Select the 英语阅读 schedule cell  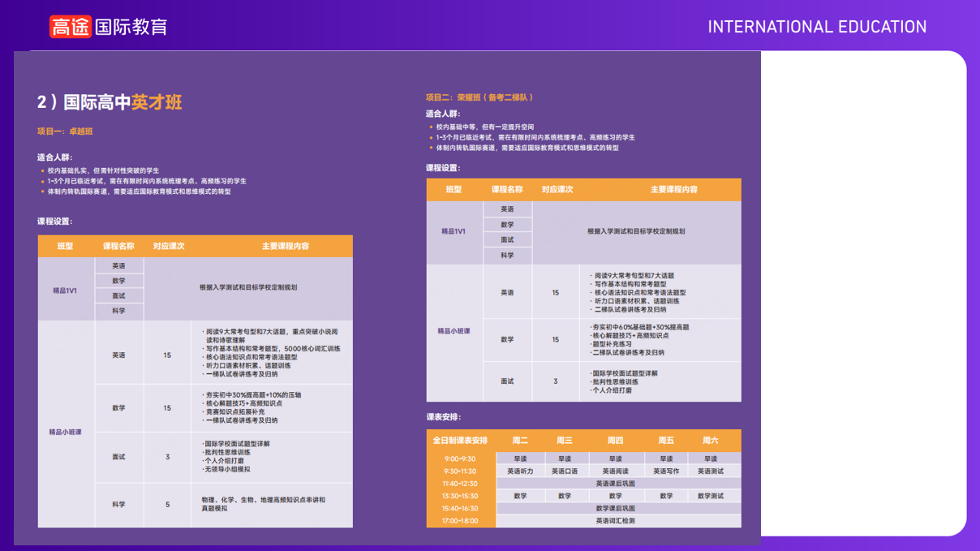[x=615, y=471]
